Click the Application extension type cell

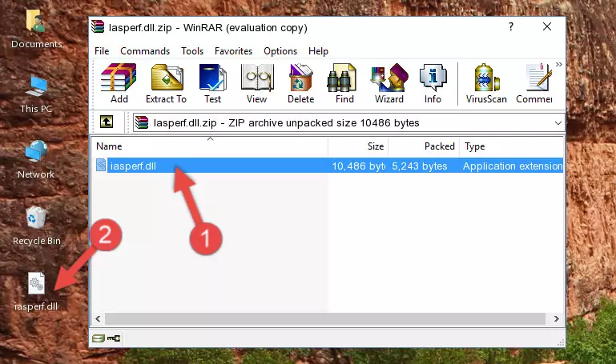(x=513, y=166)
